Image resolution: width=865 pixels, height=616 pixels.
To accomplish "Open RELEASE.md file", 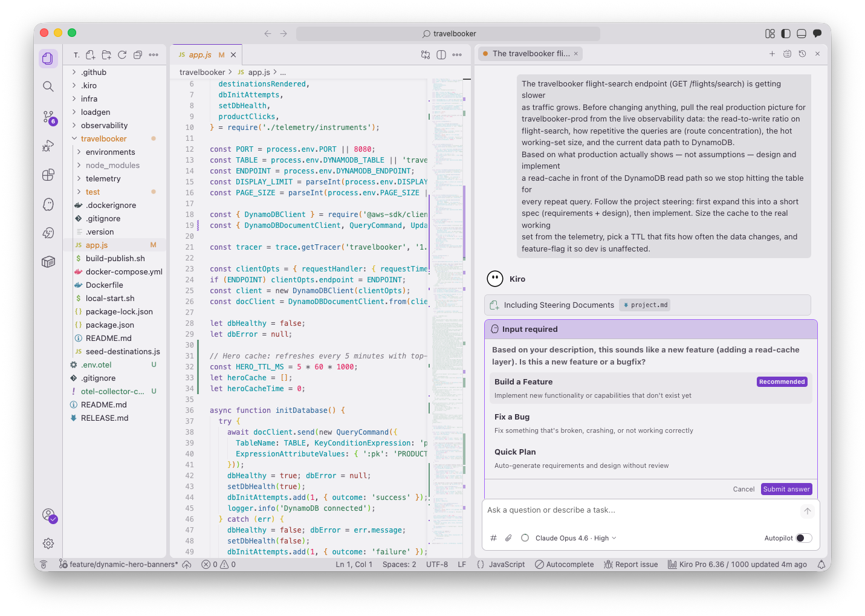I will pos(115,418).
